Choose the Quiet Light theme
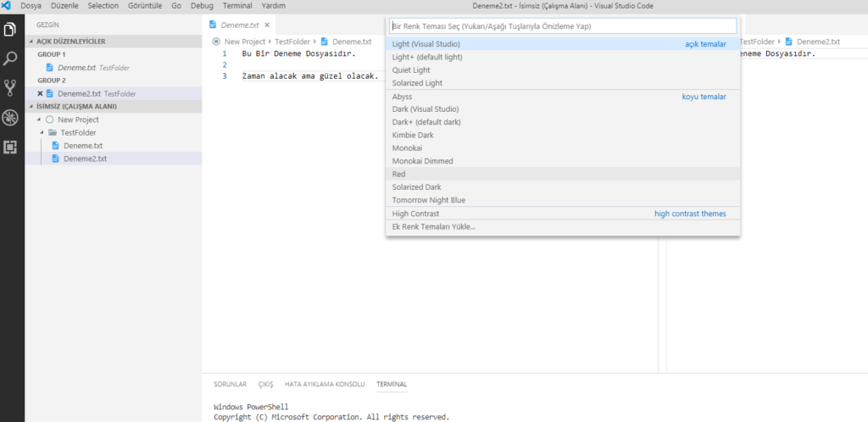Viewport: 868px width, 422px height. pos(563,70)
